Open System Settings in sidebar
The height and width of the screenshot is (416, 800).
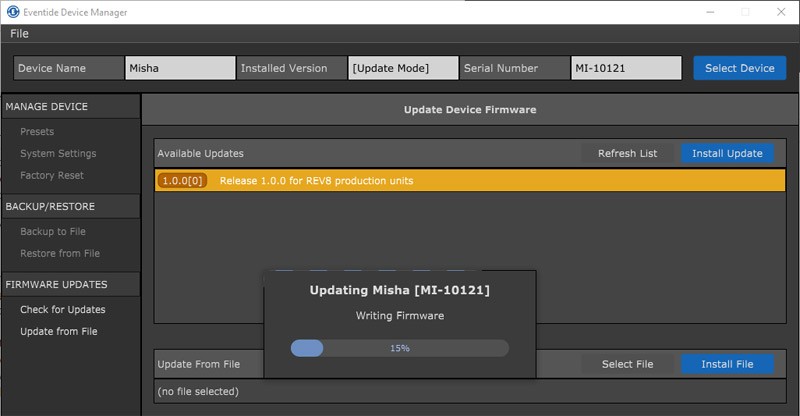(x=58, y=154)
